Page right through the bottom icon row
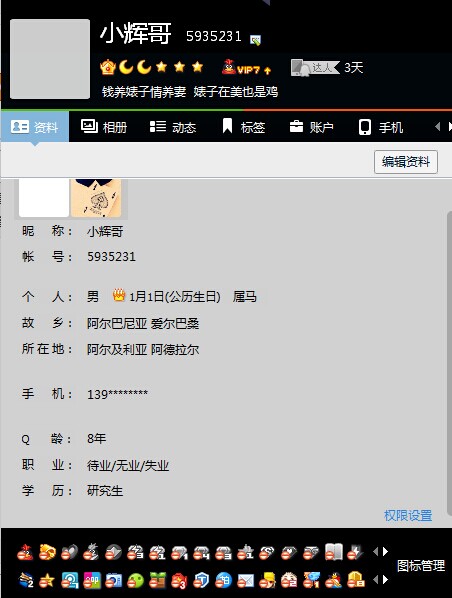The image size is (452, 598). point(386,580)
